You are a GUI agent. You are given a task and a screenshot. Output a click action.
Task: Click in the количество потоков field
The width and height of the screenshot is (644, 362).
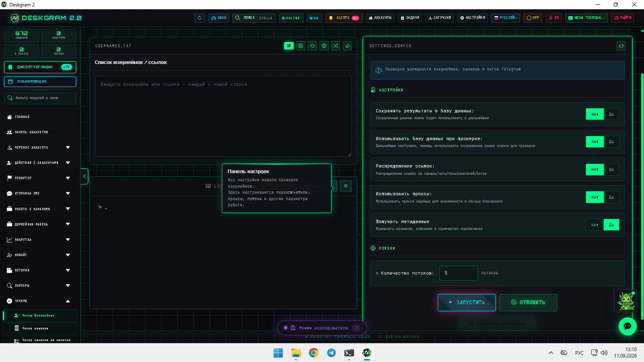(459, 273)
